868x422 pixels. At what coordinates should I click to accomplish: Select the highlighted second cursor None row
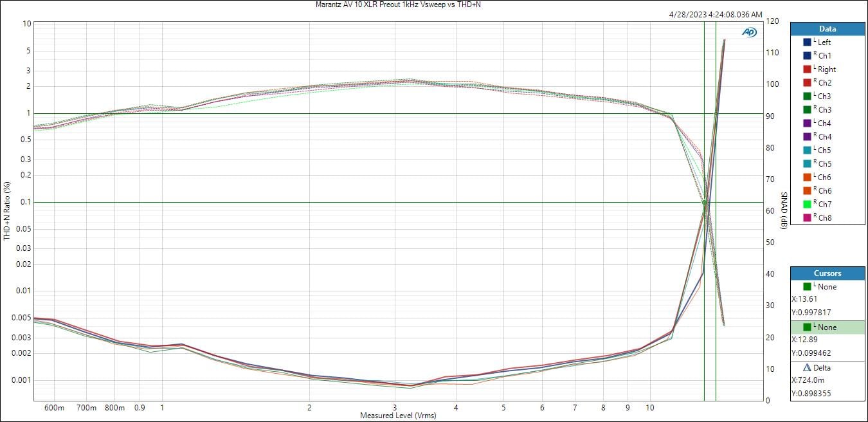827,327
